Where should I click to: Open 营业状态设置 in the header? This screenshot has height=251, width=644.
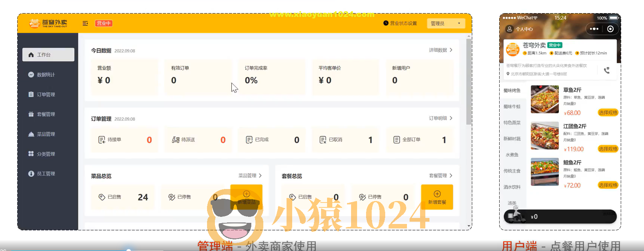pyautogui.click(x=400, y=23)
